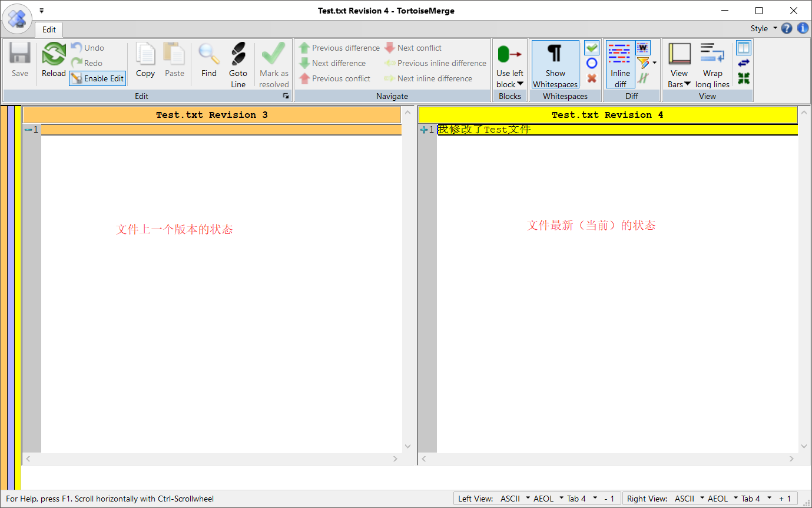Toggle Show Whitespaces
The width and height of the screenshot is (812, 508).
click(555, 64)
